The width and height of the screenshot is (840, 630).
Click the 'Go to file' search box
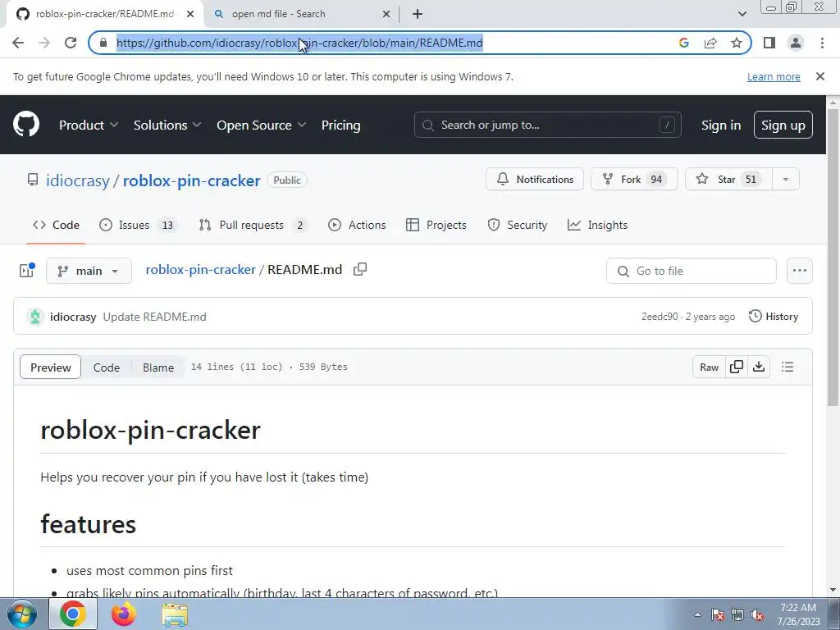click(x=691, y=271)
